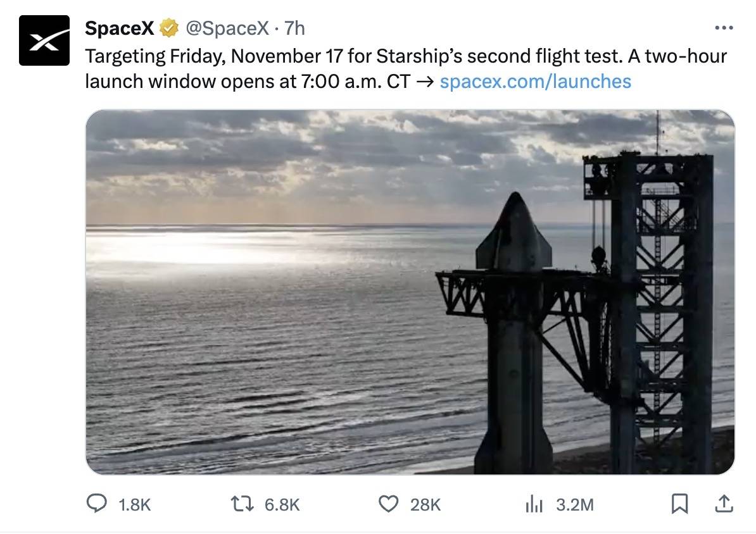Repost the tweet
Screen dimensions: 756x534
(243, 504)
